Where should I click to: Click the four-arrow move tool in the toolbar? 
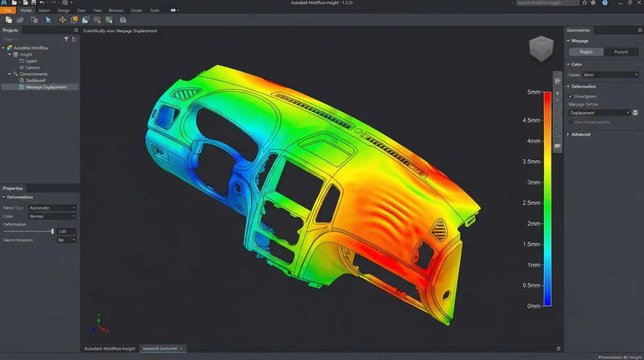click(63, 20)
